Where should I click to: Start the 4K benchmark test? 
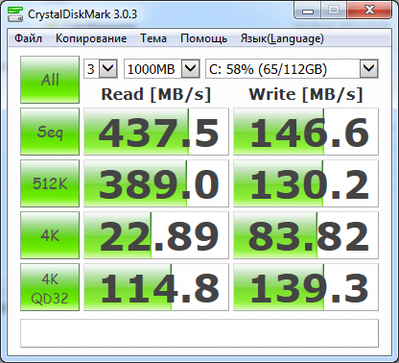pyautogui.click(x=50, y=235)
